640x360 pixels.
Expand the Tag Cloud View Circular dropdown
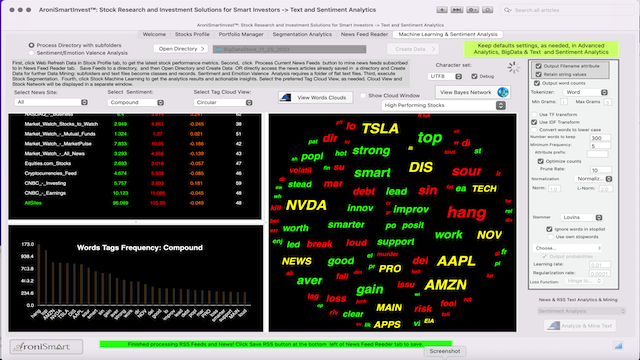(223, 102)
